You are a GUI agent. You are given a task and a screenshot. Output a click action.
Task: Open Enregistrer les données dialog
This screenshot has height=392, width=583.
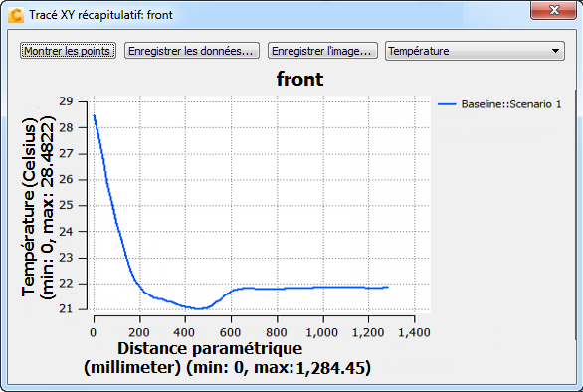click(191, 51)
